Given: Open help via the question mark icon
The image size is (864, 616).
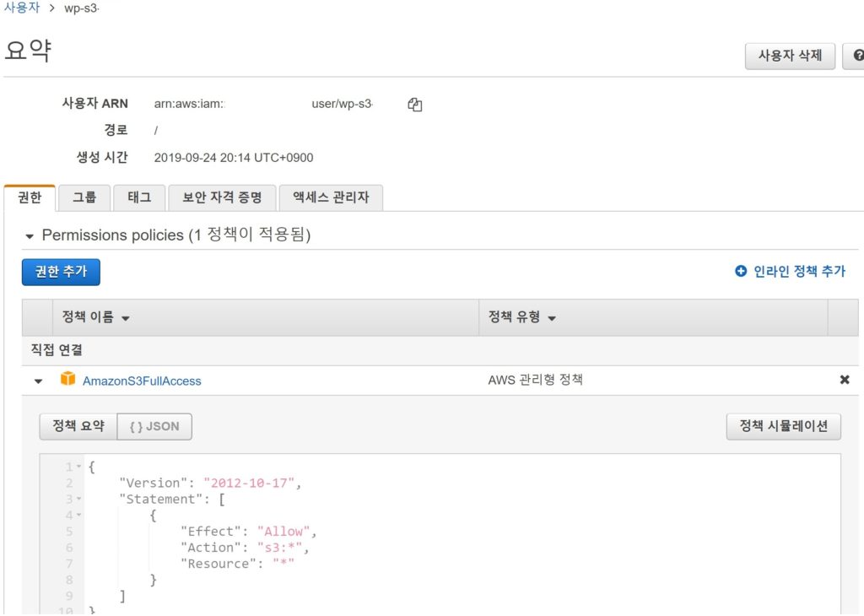Looking at the screenshot, I should pos(856,56).
